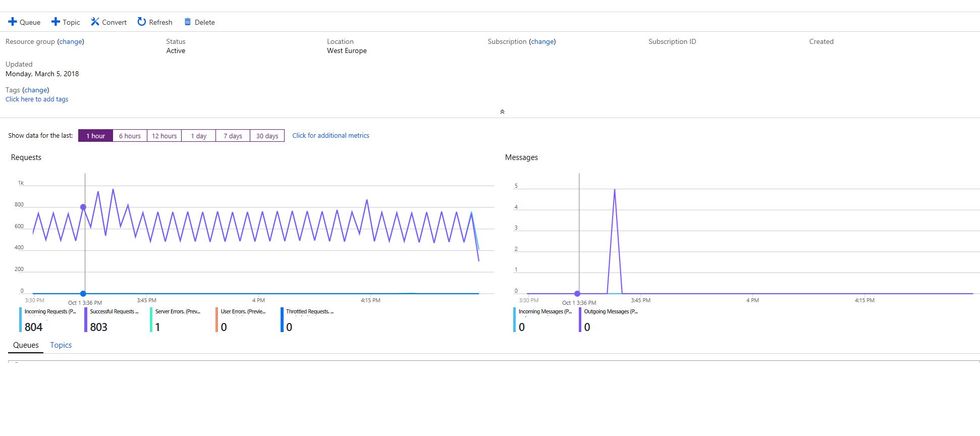
Task: Click the Requests chart data point marker
Action: (x=83, y=207)
